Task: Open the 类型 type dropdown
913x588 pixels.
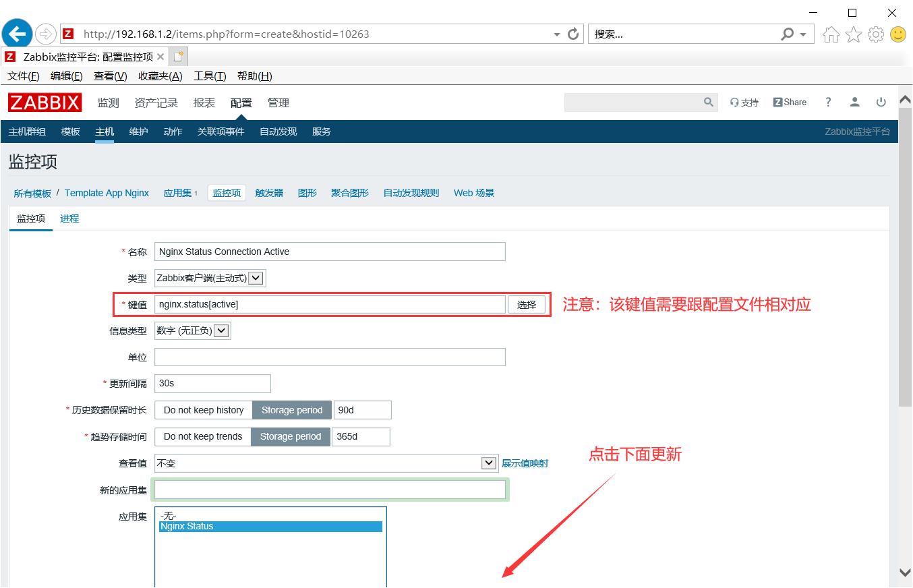Action: tap(210, 278)
